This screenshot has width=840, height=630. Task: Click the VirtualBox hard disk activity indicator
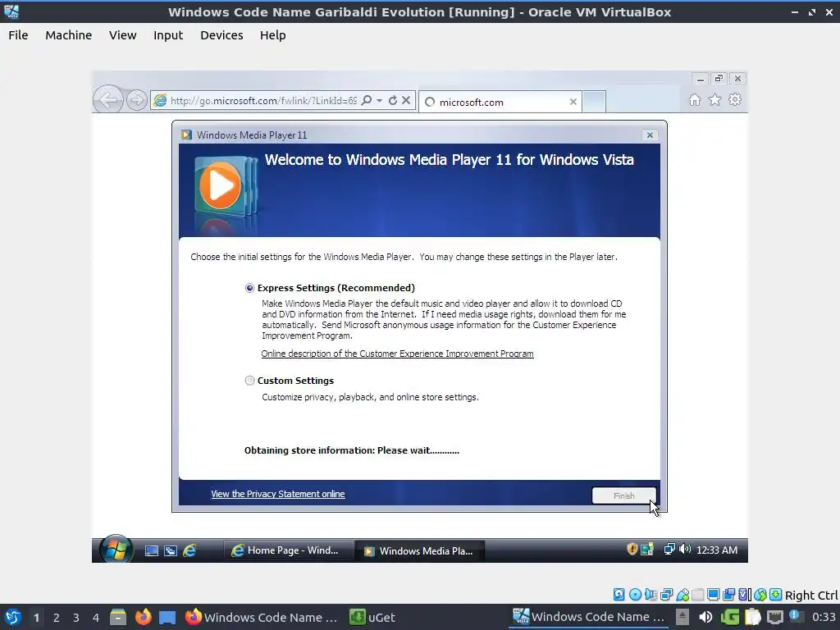[x=619, y=594]
